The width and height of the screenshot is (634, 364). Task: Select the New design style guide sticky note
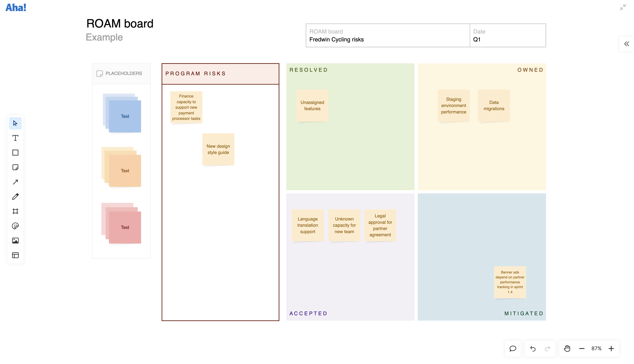tap(218, 149)
